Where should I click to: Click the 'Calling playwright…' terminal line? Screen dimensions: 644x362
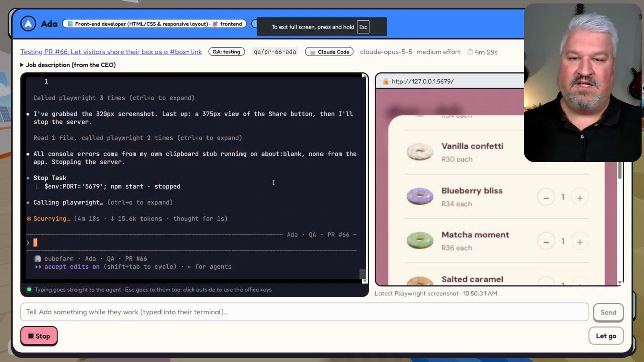(x=103, y=202)
